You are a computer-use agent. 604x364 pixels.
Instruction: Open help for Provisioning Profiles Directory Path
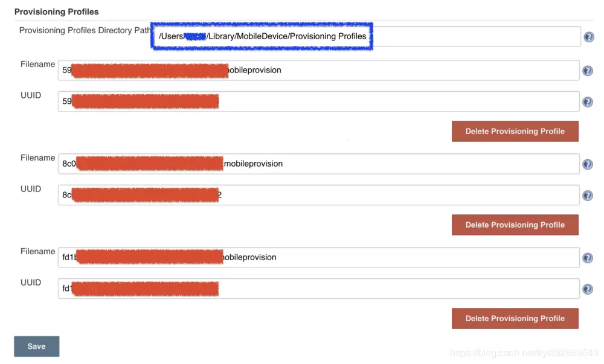click(588, 37)
